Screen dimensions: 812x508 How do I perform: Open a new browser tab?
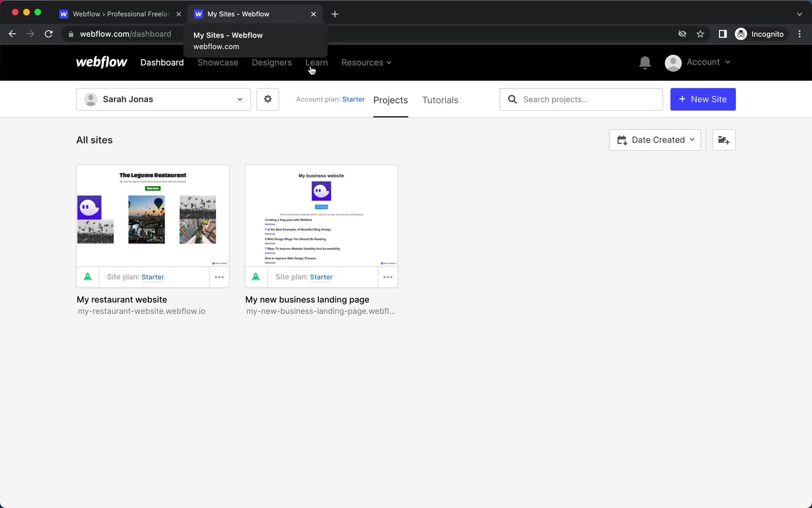coord(335,14)
